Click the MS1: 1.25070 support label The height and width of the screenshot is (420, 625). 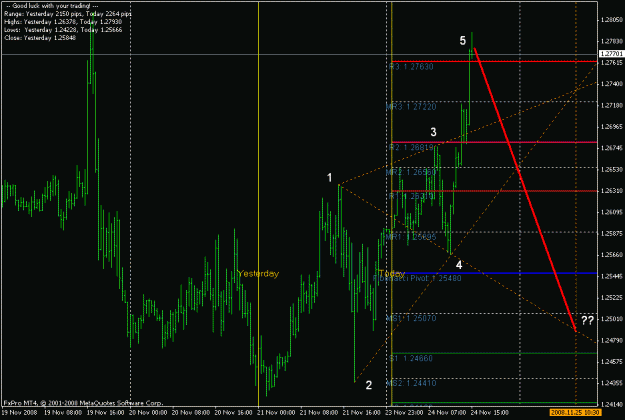tap(411, 318)
